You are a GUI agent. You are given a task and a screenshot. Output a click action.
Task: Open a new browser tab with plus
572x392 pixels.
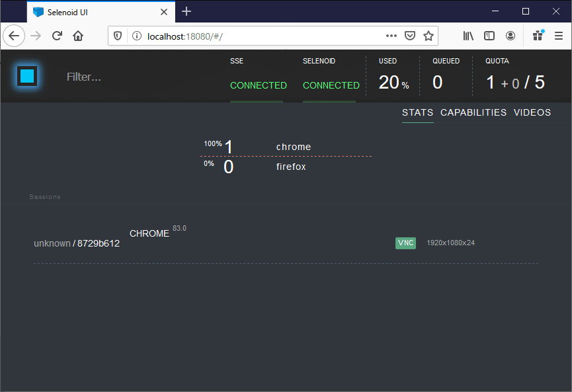[x=186, y=12]
